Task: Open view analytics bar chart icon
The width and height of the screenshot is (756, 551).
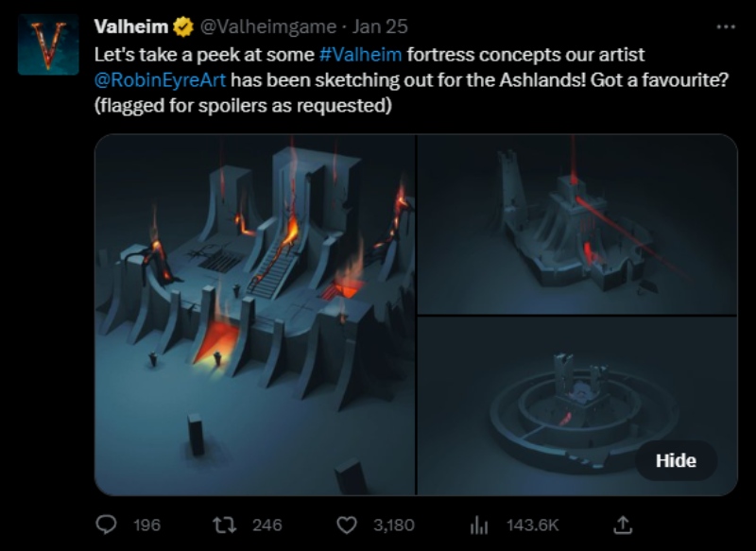Action: tap(479, 524)
